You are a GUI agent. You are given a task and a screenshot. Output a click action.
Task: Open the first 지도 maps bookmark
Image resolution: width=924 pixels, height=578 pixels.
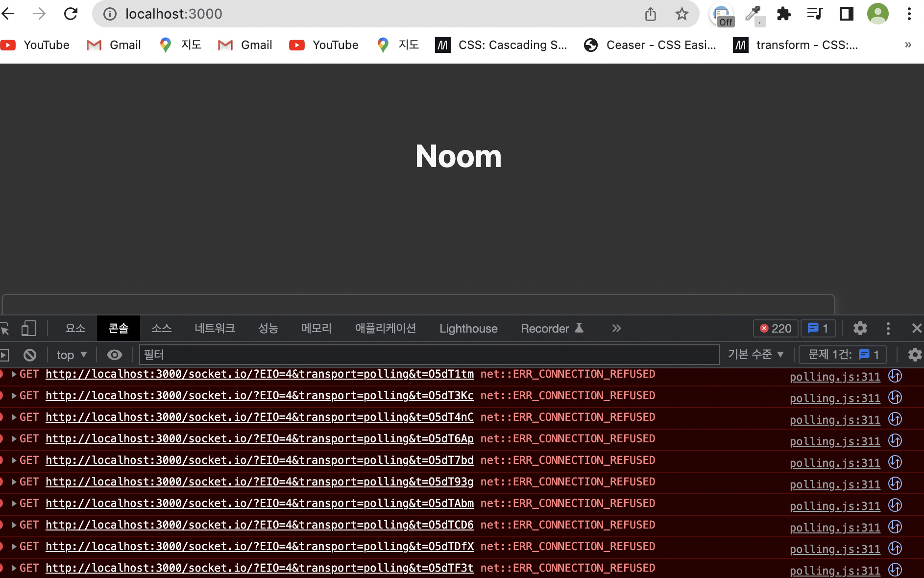coord(180,45)
